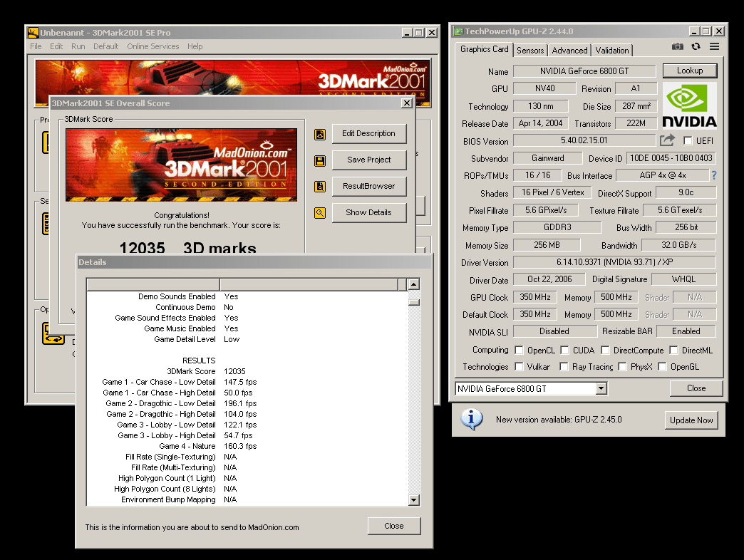Select the 'Environment Bump Mapping' row
Screen dimensions: 744x560
(247, 499)
